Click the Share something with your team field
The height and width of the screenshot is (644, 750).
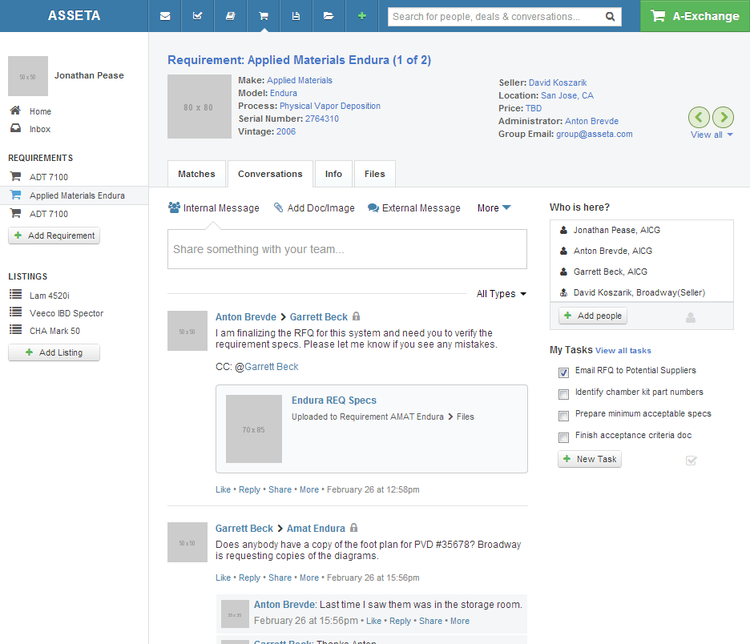pyautogui.click(x=347, y=249)
